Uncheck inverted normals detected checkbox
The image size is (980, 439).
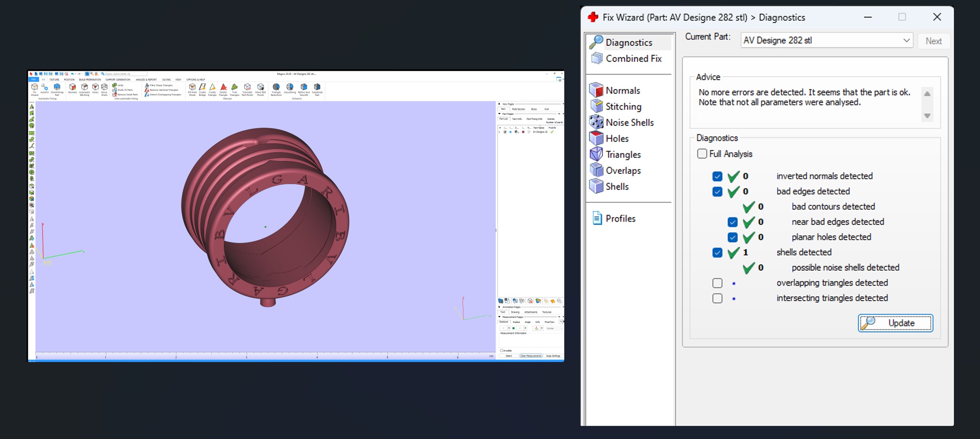click(717, 176)
